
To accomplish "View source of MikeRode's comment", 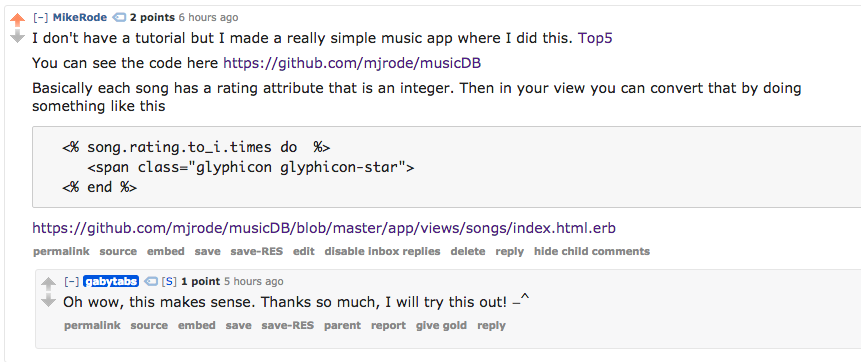I will click(x=118, y=252).
